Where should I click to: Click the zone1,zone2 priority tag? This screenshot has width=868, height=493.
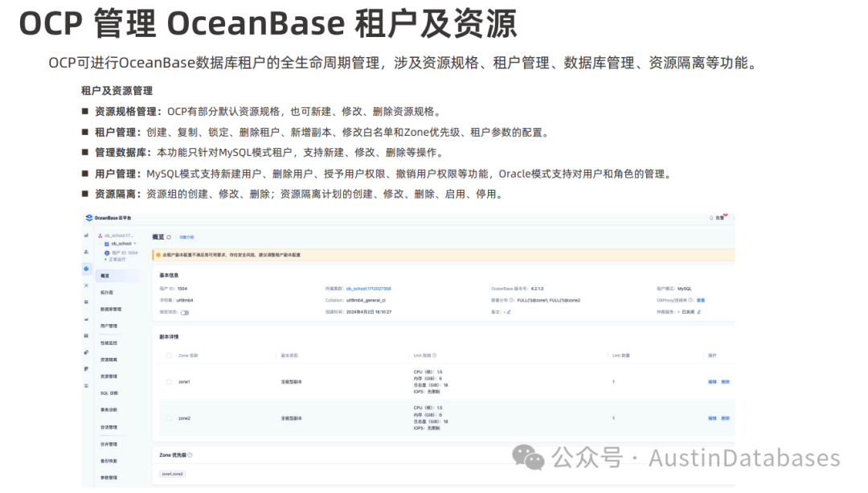(x=172, y=475)
